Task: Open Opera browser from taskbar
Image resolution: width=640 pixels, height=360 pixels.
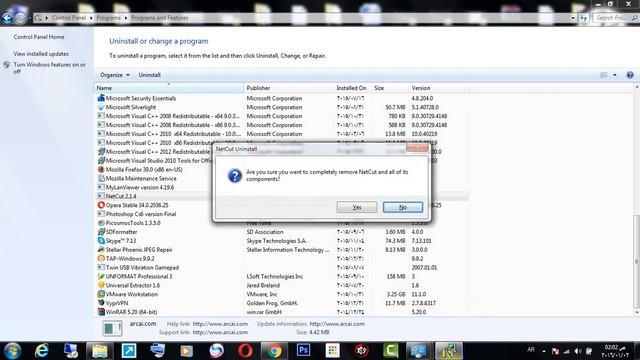Action: [245, 351]
